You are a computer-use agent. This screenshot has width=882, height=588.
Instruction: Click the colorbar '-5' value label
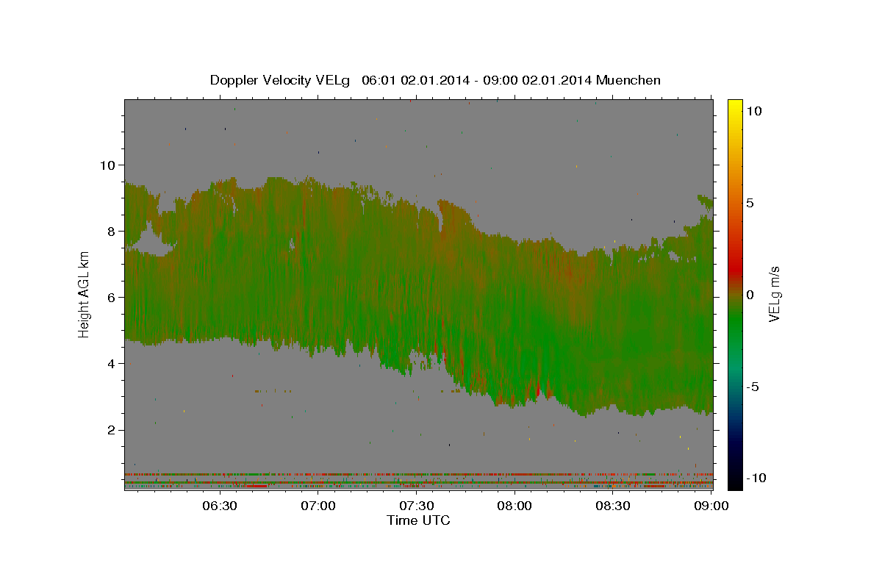753,386
